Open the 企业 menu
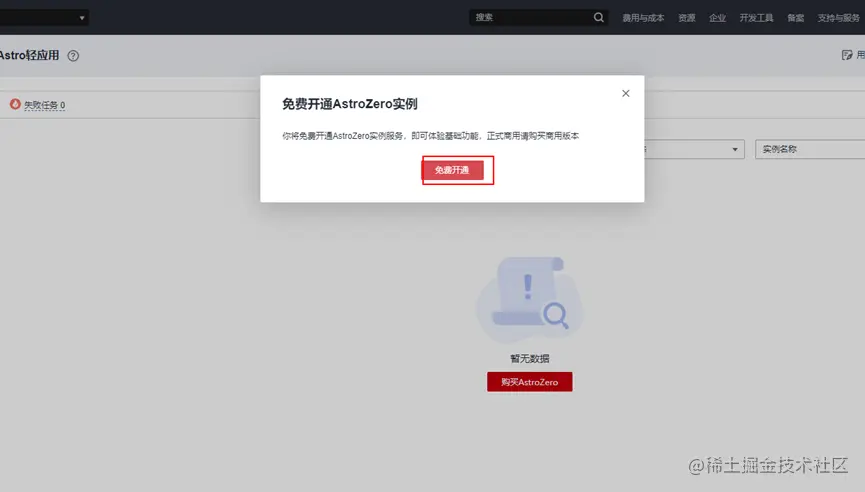Image resolution: width=865 pixels, height=492 pixels. (718, 18)
